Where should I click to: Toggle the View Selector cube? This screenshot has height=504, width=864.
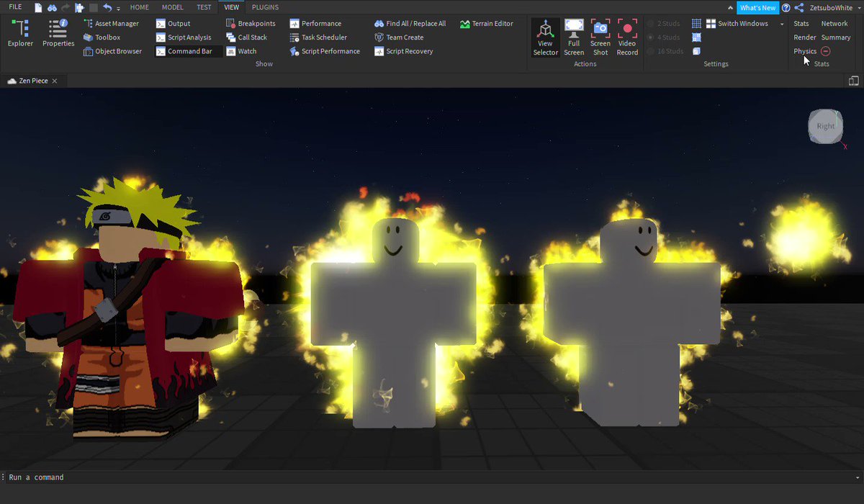(545, 37)
